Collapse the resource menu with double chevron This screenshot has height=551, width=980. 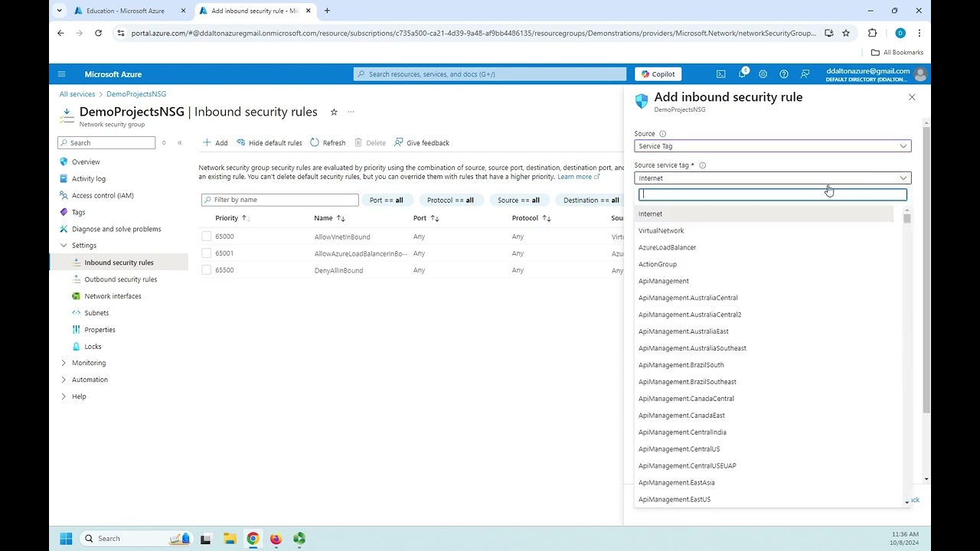click(180, 143)
